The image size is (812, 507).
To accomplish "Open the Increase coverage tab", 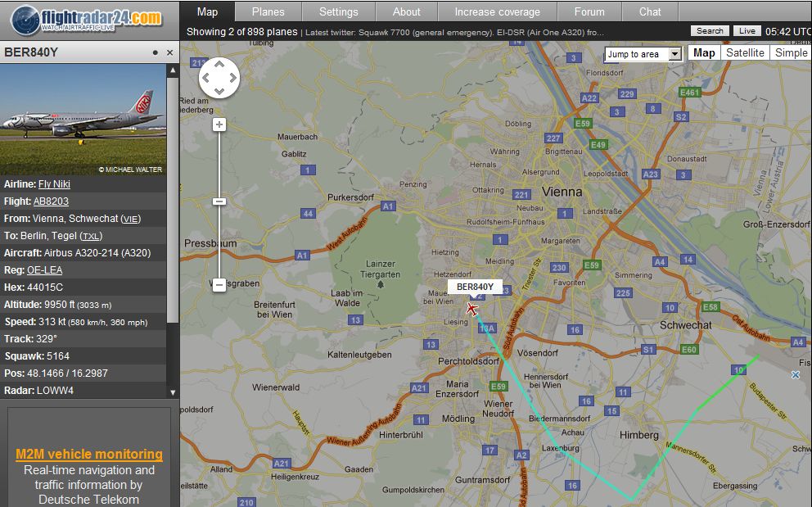I will pyautogui.click(x=497, y=11).
